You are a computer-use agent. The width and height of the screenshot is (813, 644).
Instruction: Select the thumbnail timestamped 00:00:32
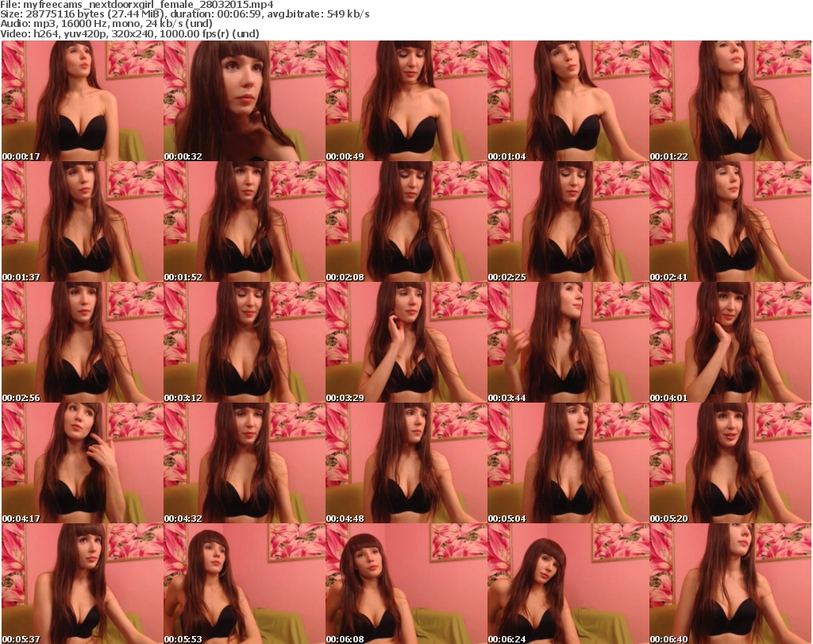point(245,101)
